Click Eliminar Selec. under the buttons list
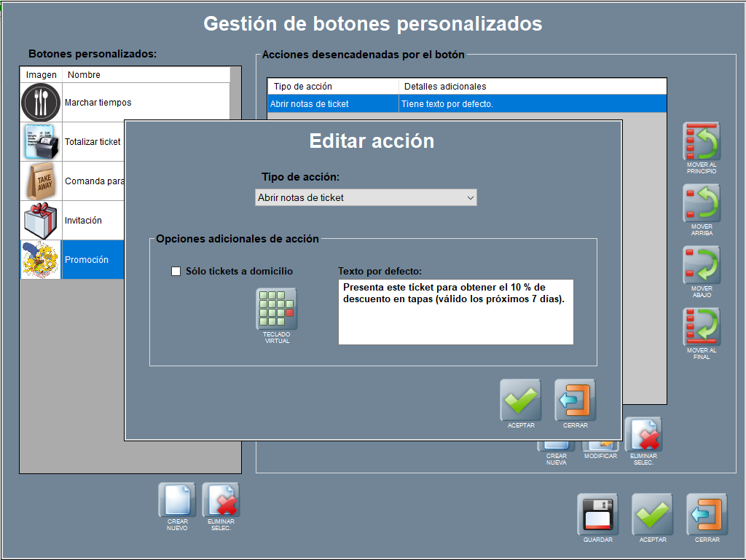 [221, 500]
